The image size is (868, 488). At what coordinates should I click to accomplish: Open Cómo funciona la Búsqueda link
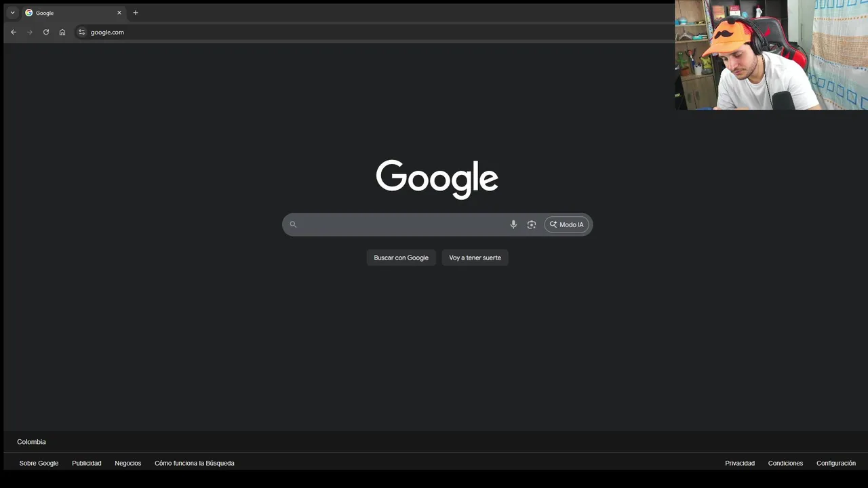195,463
